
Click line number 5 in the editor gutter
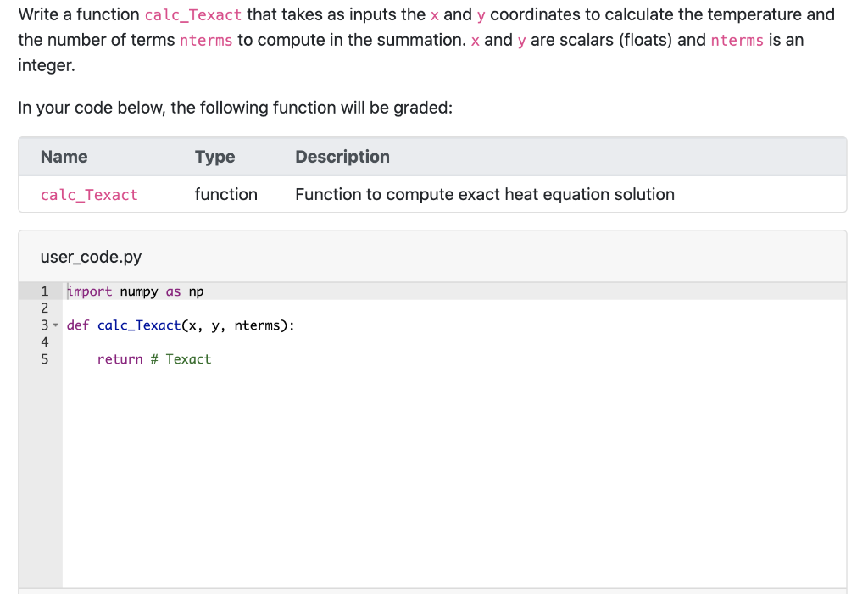pyautogui.click(x=44, y=358)
